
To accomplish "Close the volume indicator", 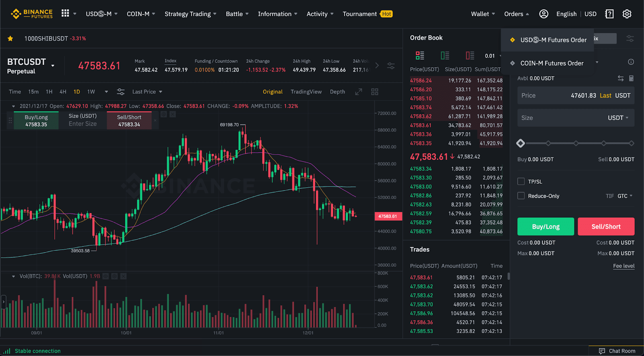I will pyautogui.click(x=123, y=276).
